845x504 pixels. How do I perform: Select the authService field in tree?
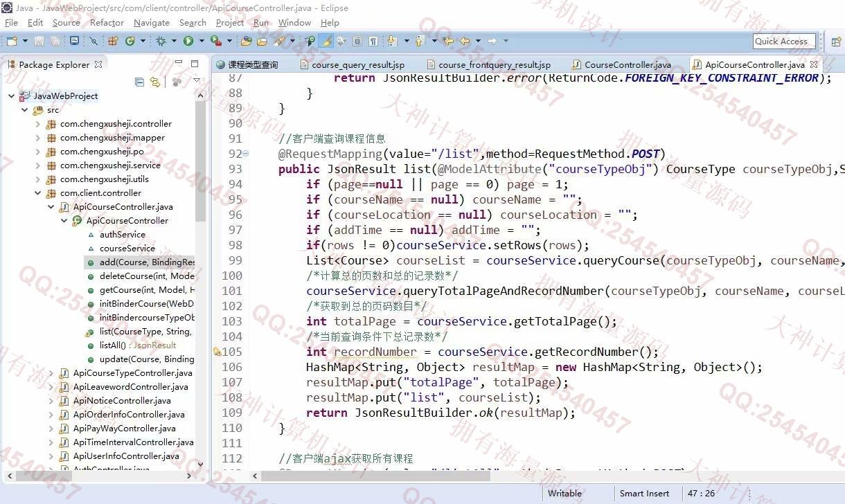[x=115, y=235]
